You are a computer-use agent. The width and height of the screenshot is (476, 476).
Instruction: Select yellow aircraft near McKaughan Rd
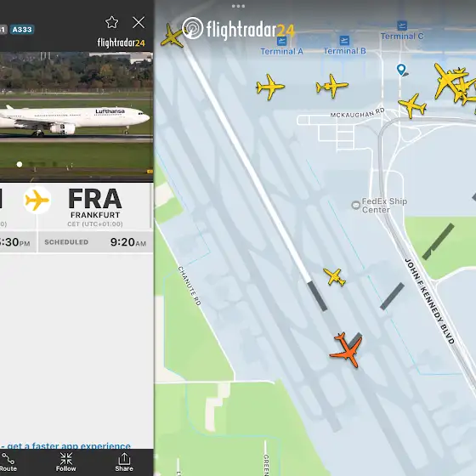(x=412, y=105)
